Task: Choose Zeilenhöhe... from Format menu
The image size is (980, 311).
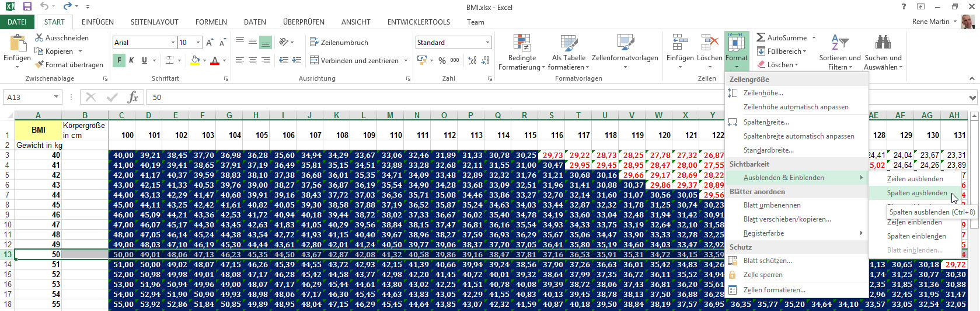Action: (763, 93)
